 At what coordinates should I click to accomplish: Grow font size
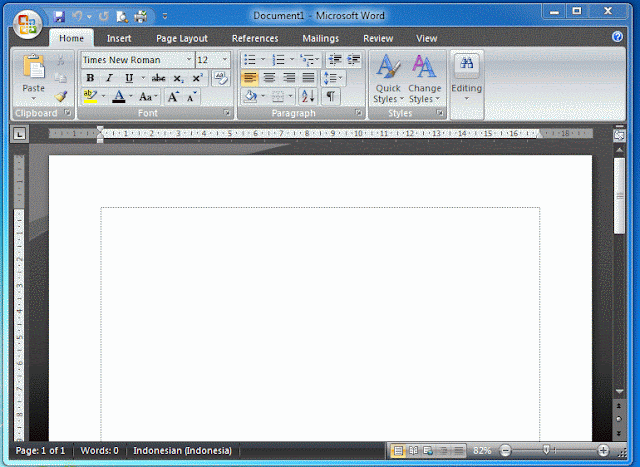[173, 97]
